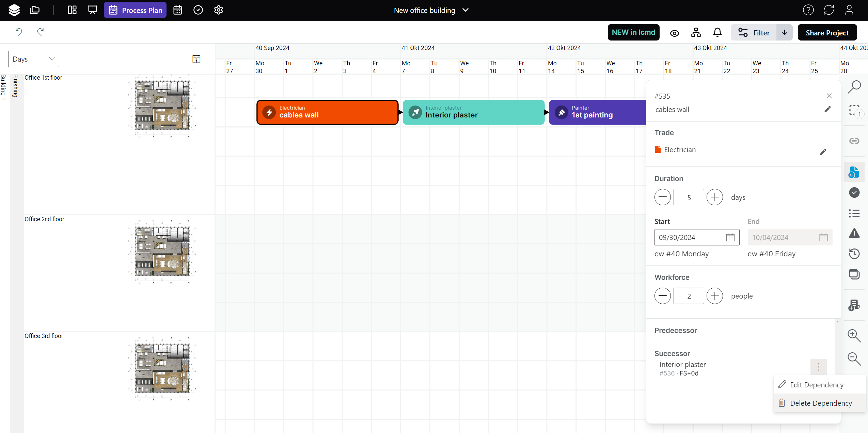The image size is (868, 433).
Task: Choose Edit Dependency menu entry
Action: click(x=817, y=385)
